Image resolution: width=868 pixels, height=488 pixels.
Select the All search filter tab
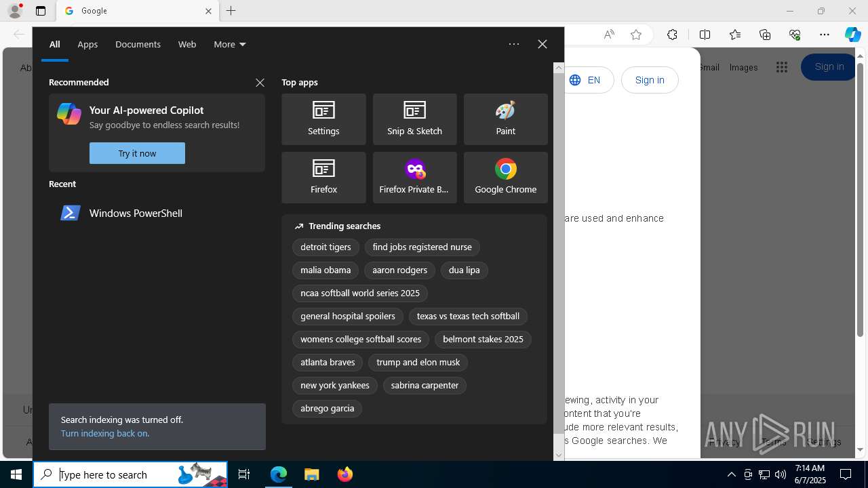(55, 44)
